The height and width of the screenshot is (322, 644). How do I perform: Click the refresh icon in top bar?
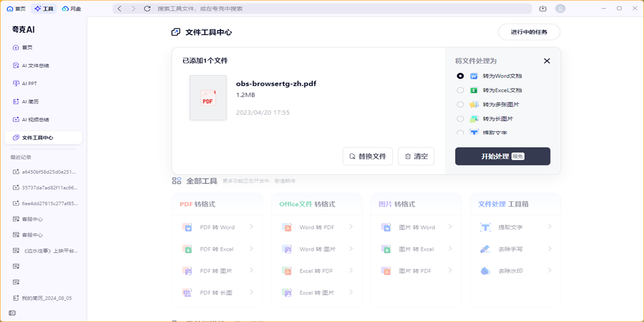(x=148, y=9)
